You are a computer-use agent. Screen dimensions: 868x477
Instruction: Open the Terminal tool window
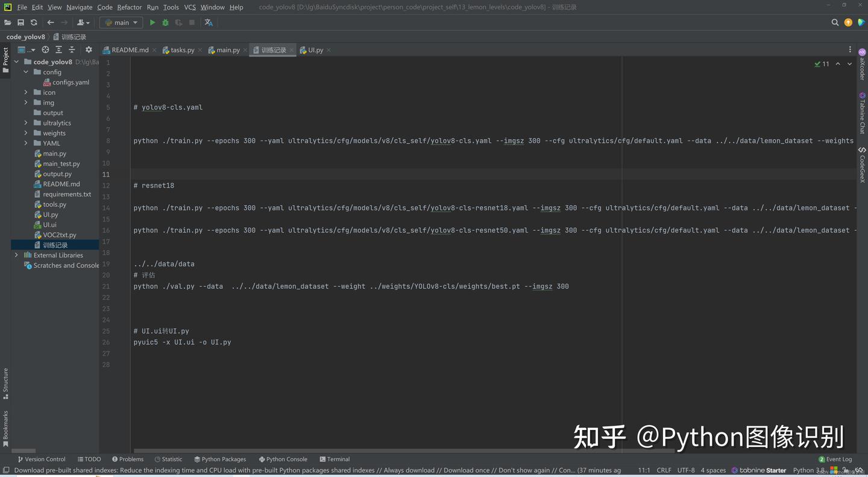(x=335, y=459)
